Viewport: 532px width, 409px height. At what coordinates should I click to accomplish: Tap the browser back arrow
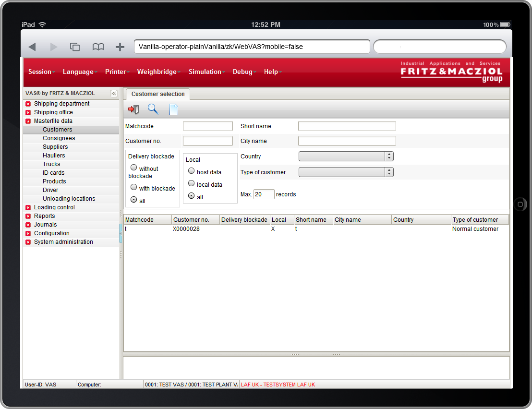tap(32, 47)
